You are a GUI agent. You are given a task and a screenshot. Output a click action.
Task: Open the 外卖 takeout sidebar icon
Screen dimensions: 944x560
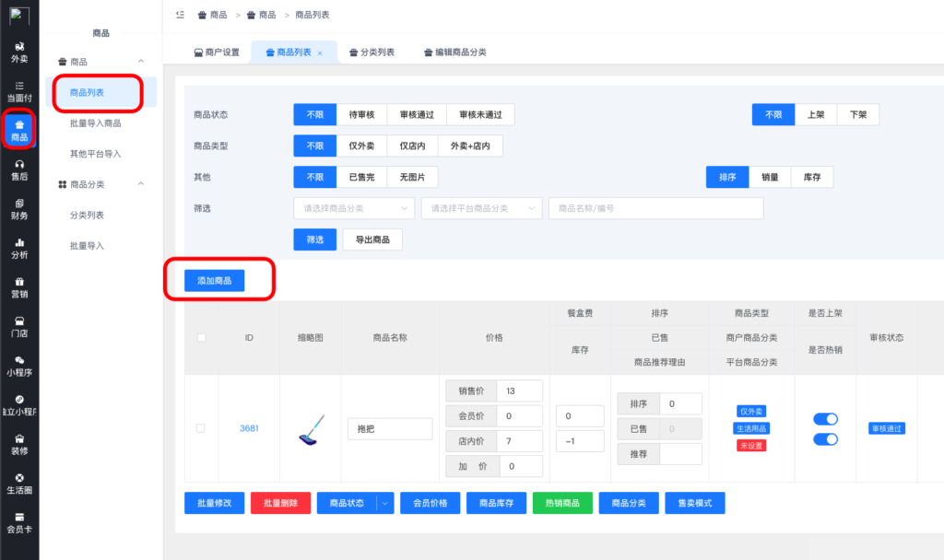pos(18,52)
